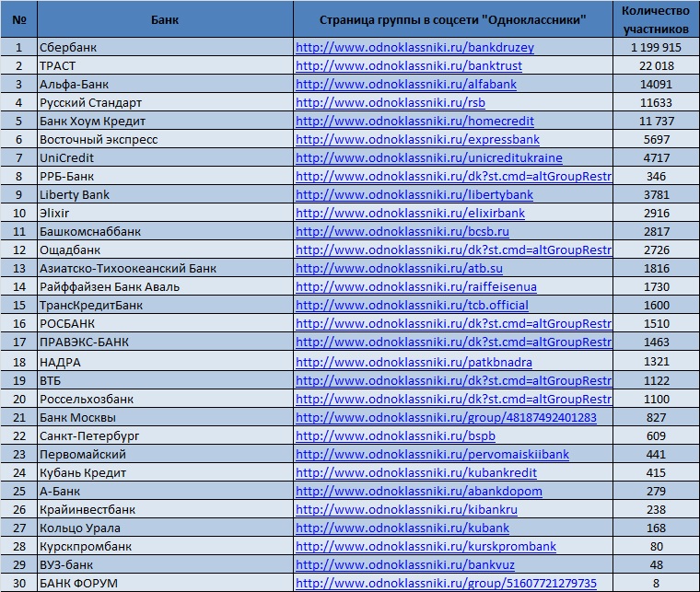This screenshot has width=700, height=592.
Task: Select the Русский Стандарт name cell
Action: pos(165,102)
